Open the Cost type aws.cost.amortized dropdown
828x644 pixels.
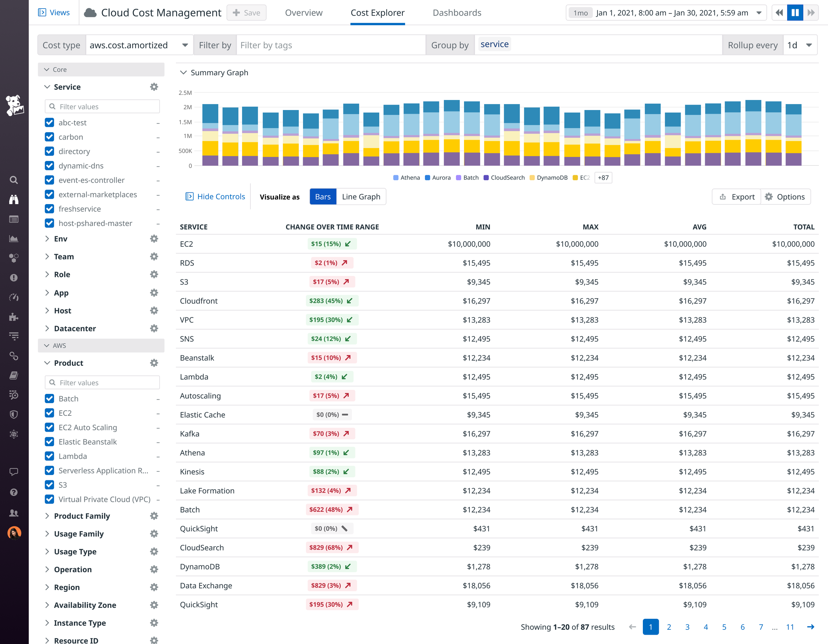(139, 45)
